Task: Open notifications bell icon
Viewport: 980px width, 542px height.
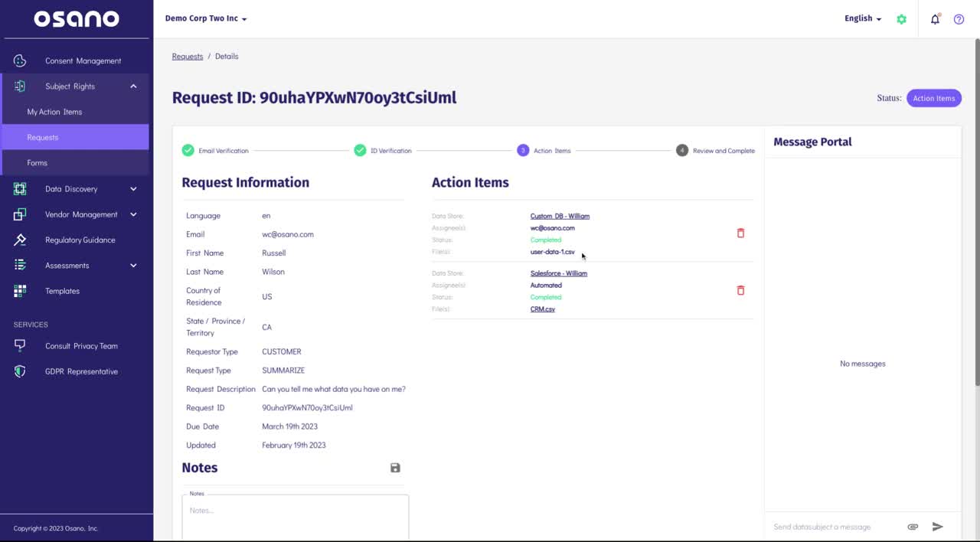Action: click(935, 19)
